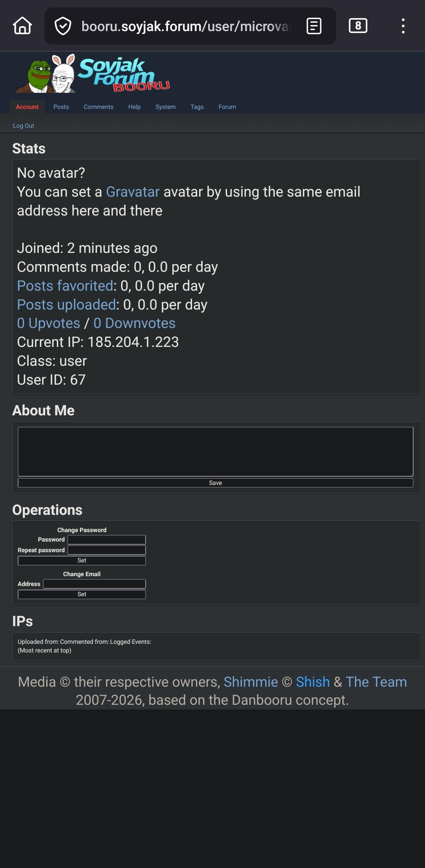Image resolution: width=425 pixels, height=868 pixels.
Task: Tap the URL address bar text
Action: pos(185,26)
